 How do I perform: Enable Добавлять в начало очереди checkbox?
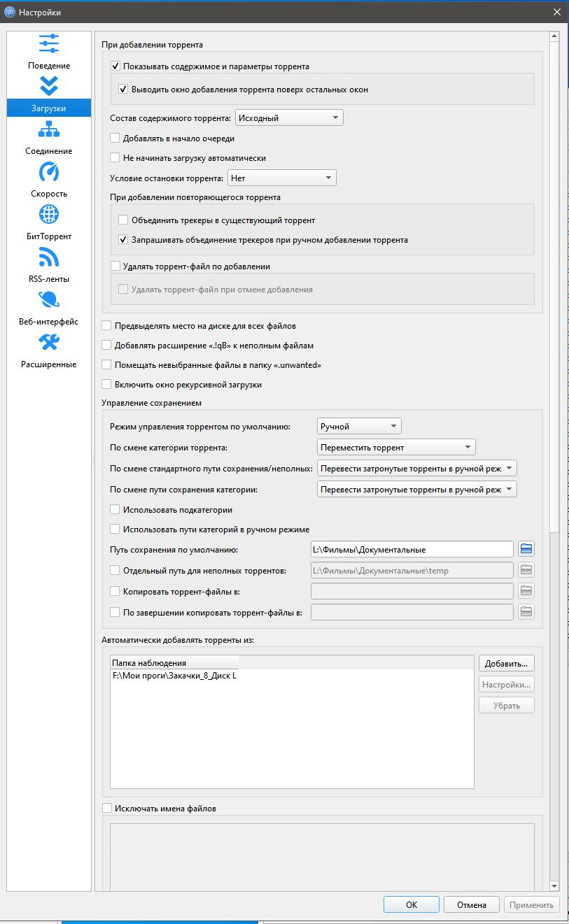point(115,138)
